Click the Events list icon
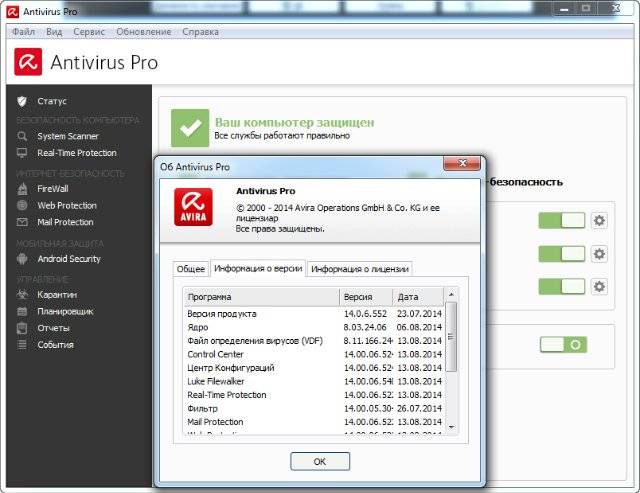The image size is (640, 493). (x=22, y=345)
